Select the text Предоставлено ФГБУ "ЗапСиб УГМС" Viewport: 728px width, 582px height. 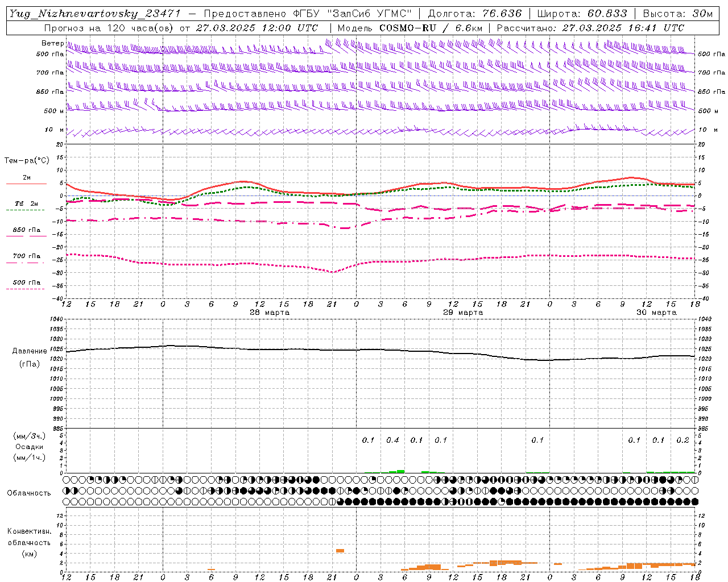click(x=308, y=14)
